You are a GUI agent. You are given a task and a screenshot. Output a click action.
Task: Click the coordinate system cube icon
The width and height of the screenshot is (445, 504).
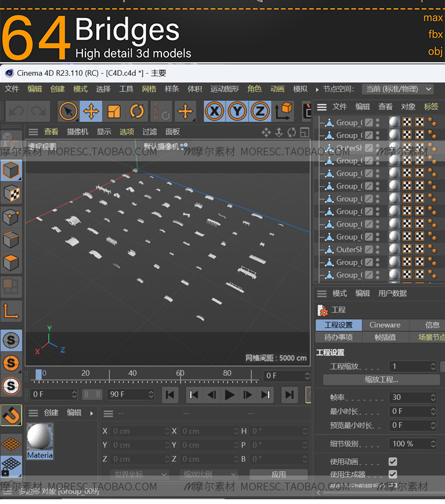pos(283,110)
